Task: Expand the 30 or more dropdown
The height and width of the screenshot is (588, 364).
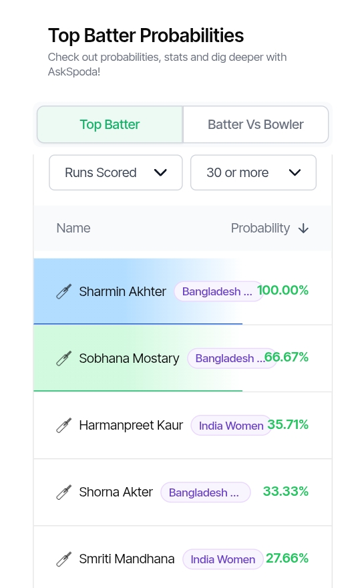Action: tap(253, 172)
